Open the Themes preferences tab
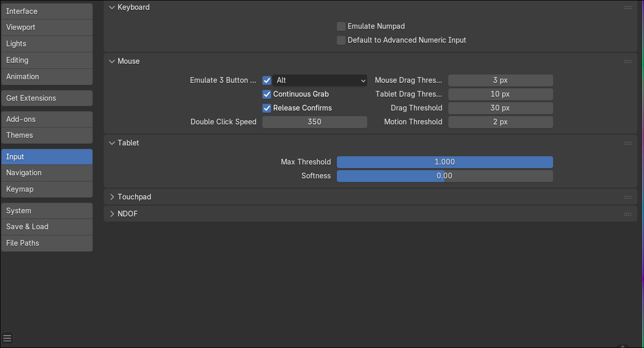644x348 pixels. pyautogui.click(x=47, y=135)
